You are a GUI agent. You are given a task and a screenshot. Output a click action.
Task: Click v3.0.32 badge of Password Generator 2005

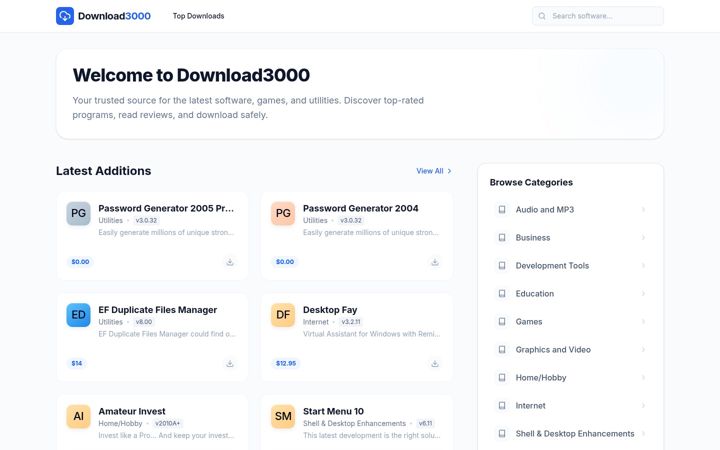pos(146,220)
